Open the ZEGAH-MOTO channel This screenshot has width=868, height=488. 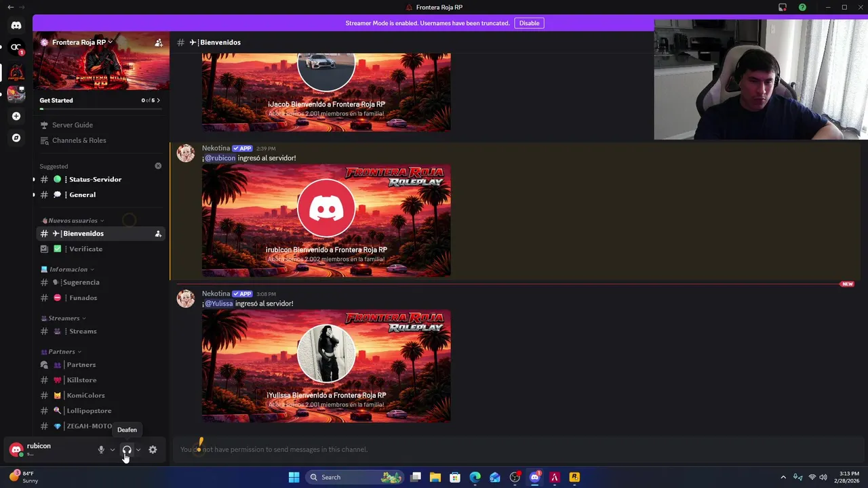coord(100,426)
